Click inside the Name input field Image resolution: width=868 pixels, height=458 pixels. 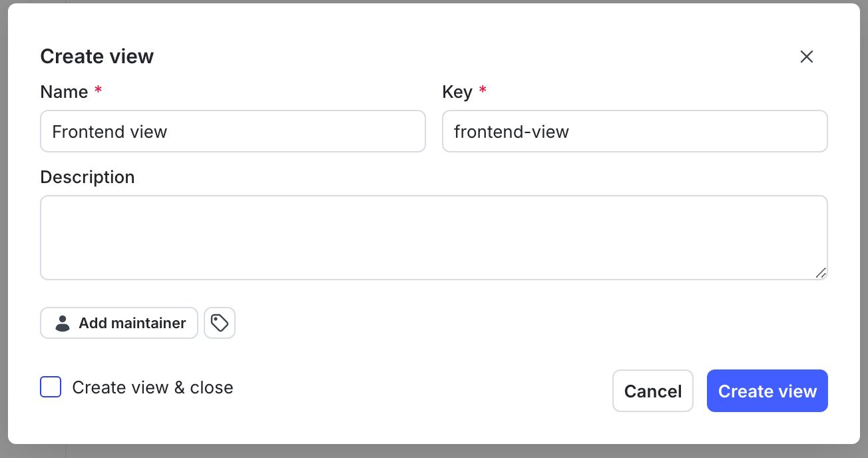tap(233, 131)
